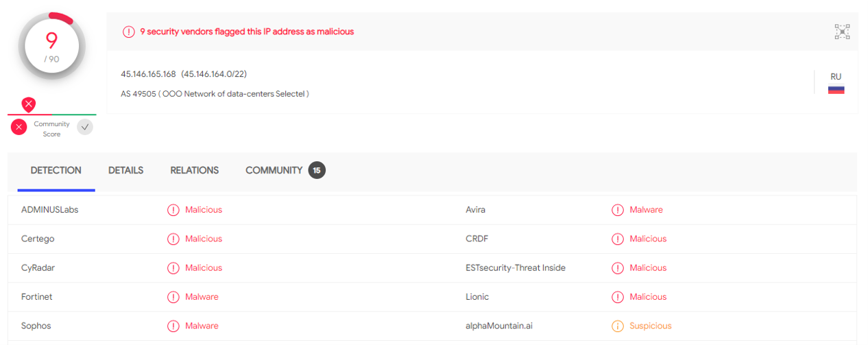
Task: Click the AS 49505 Selectel text
Action: click(x=215, y=94)
